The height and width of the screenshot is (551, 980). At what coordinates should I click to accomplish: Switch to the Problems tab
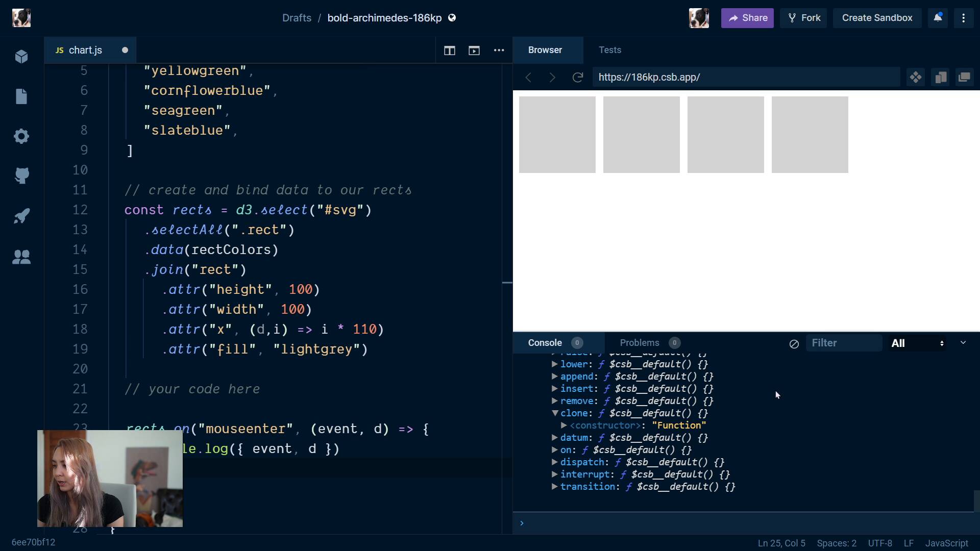coord(640,343)
